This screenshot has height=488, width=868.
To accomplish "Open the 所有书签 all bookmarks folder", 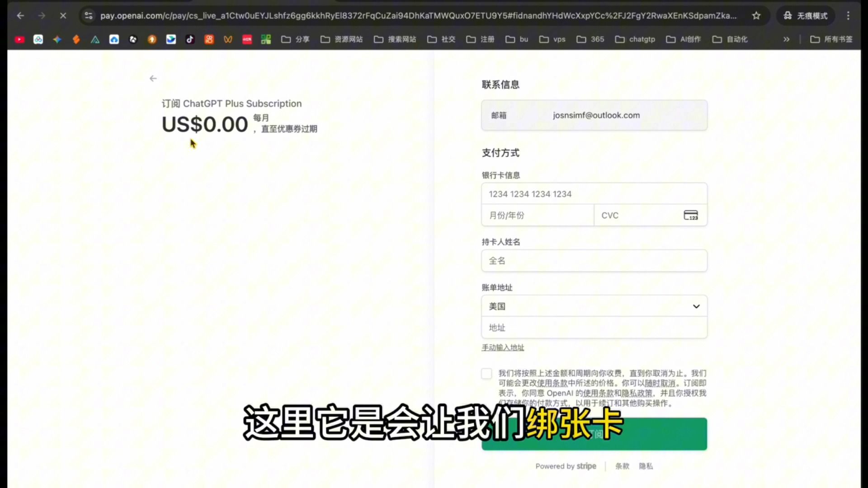I will point(831,40).
